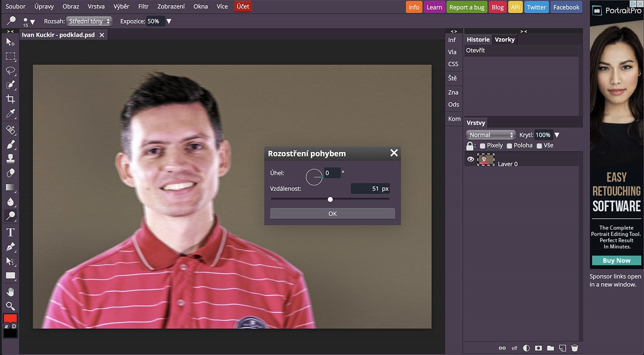Open the brush size preset picker
Screen dimensions: 644x355
tap(29, 22)
